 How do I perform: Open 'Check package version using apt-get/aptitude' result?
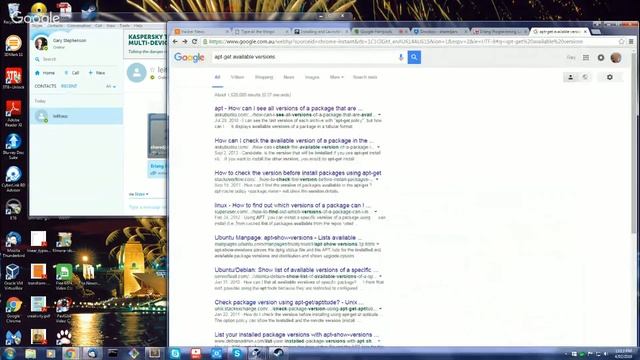[289, 302]
